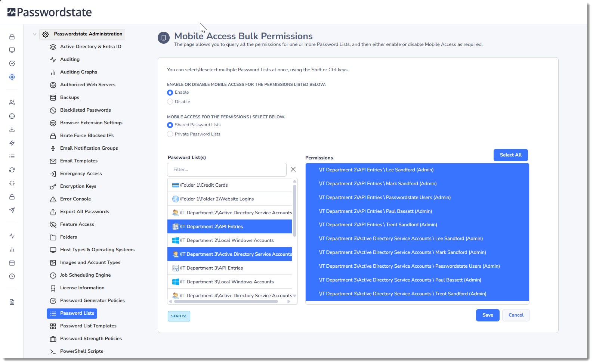
Task: Click the password list Filter input field
Action: (227, 169)
